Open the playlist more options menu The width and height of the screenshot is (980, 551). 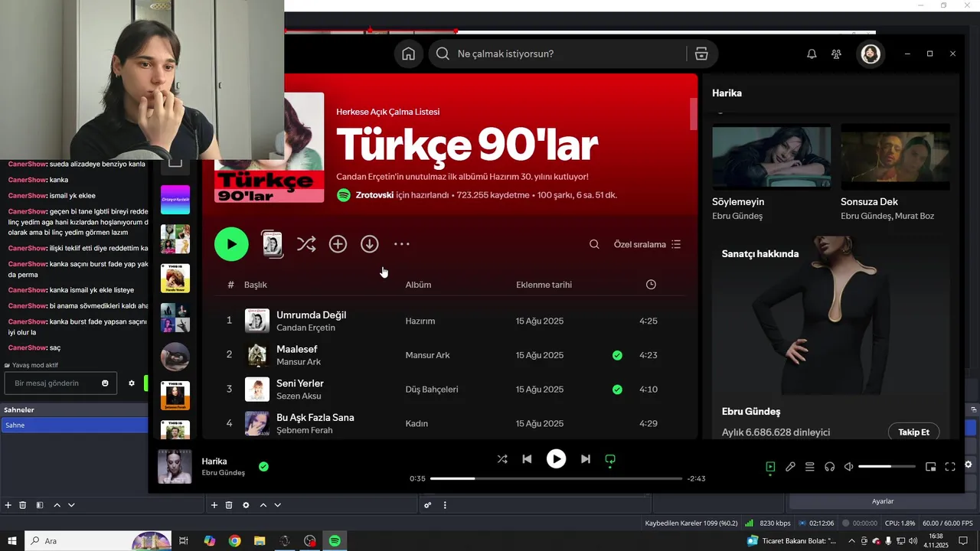[x=402, y=244]
